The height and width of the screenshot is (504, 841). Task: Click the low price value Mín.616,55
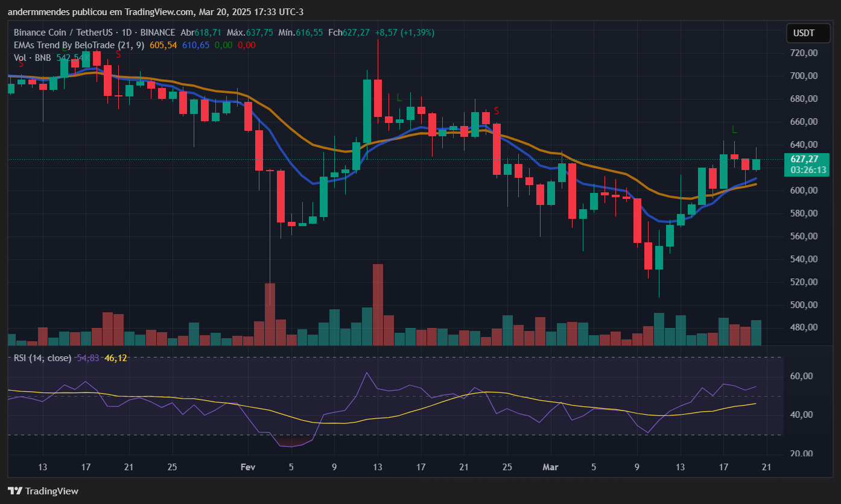(300, 33)
